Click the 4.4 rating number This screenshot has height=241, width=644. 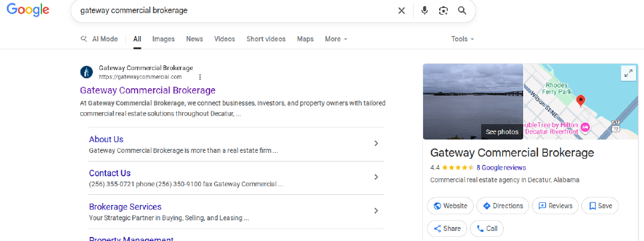pyautogui.click(x=435, y=168)
